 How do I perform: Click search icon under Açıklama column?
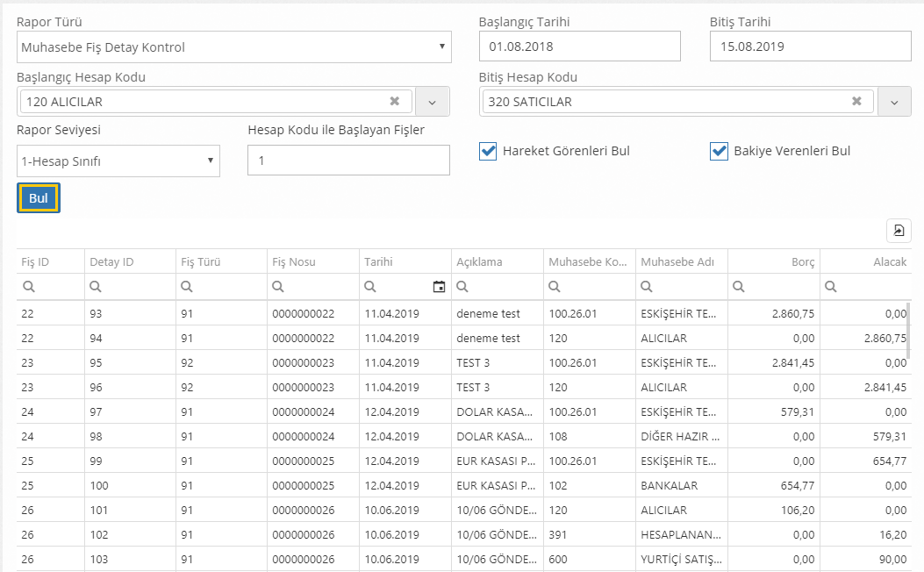pyautogui.click(x=464, y=286)
